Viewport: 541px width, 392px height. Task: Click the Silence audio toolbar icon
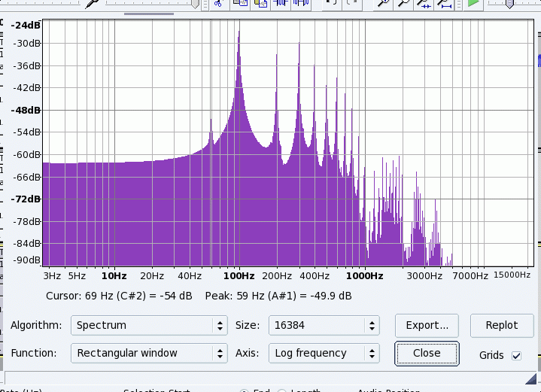pyautogui.click(x=301, y=3)
